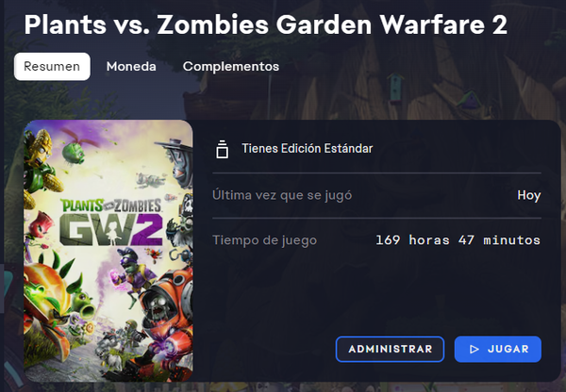Go to the Complementos tab
This screenshot has width=566, height=392.
231,66
